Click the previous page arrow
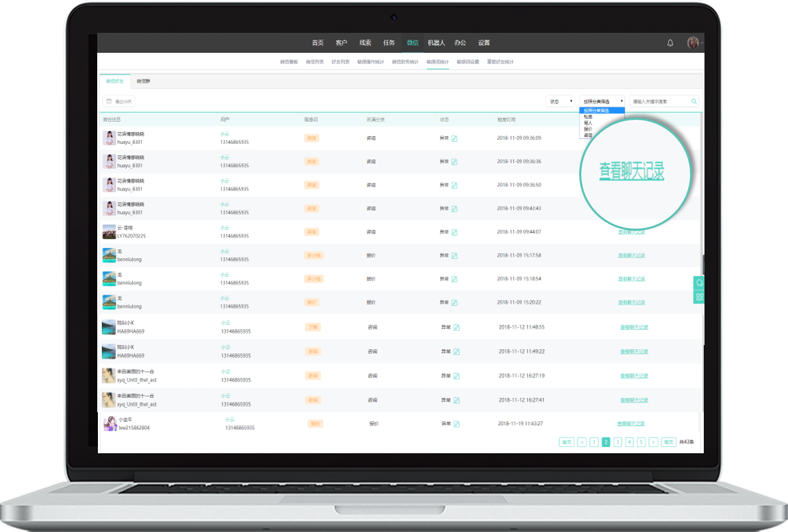The image size is (788, 532). pyautogui.click(x=582, y=442)
